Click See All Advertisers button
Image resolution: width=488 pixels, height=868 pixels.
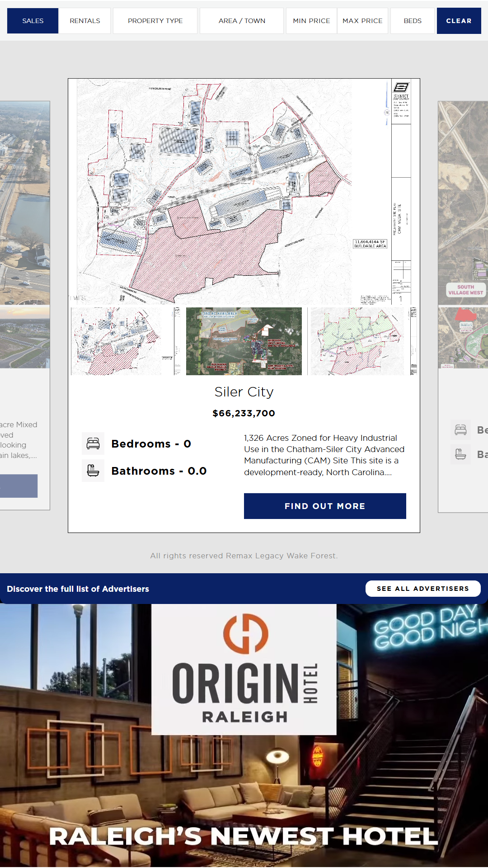pyautogui.click(x=422, y=589)
